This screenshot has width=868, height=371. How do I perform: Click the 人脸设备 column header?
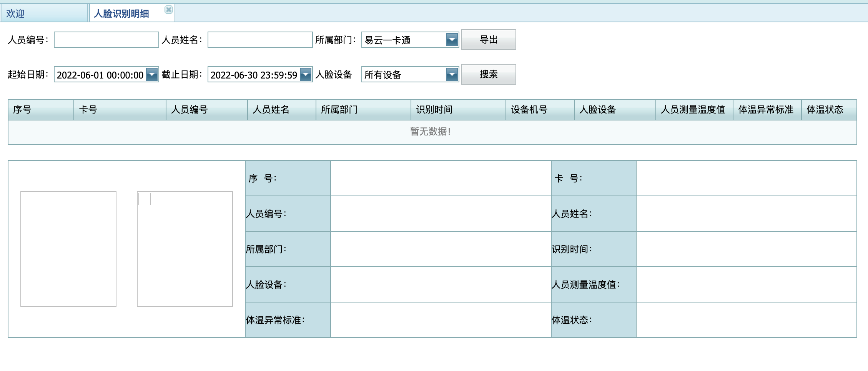(615, 110)
